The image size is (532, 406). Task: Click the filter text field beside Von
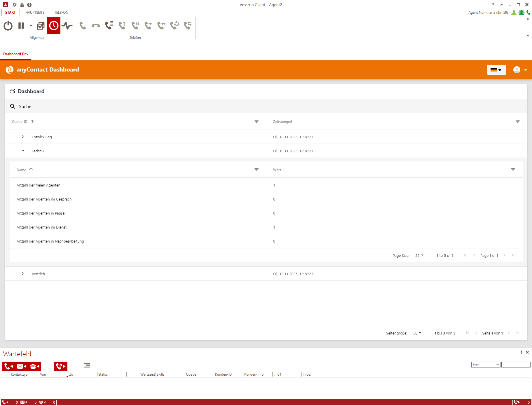point(516,365)
